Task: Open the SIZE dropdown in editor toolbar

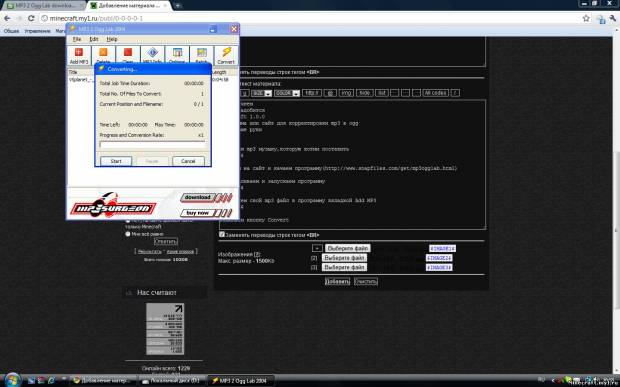Action: 262,93
